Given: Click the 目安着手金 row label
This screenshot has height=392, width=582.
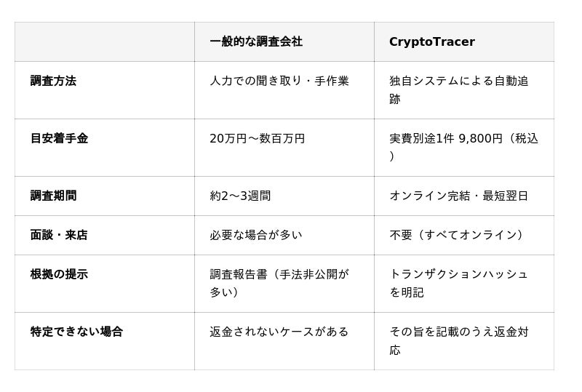Looking at the screenshot, I should 59,138.
